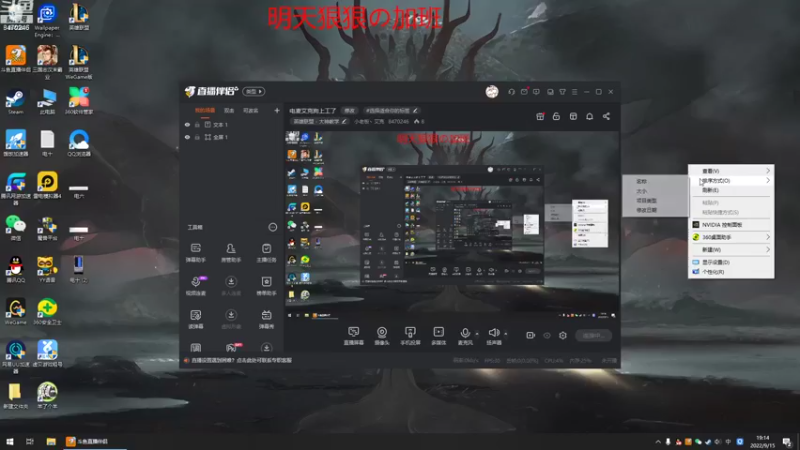Screen dimensions: 800x450
Task: Open 弹幕助手 in the toolbox
Action: coord(195,253)
